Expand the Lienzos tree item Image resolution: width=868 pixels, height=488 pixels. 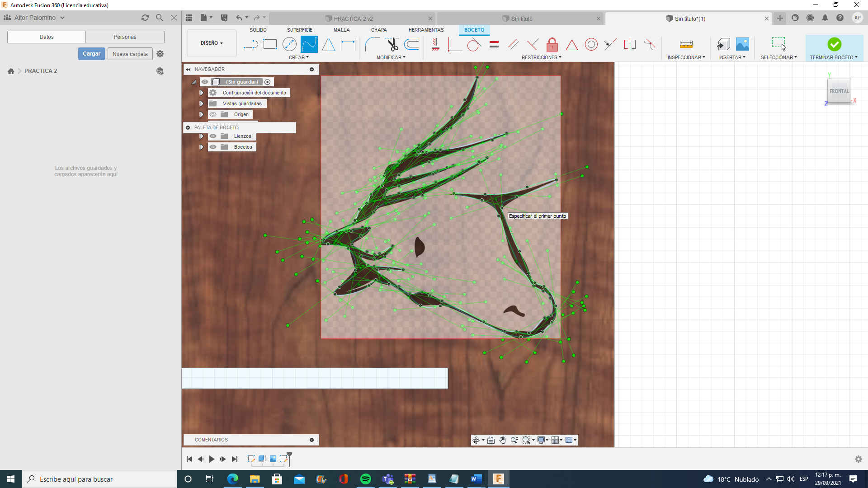click(202, 136)
